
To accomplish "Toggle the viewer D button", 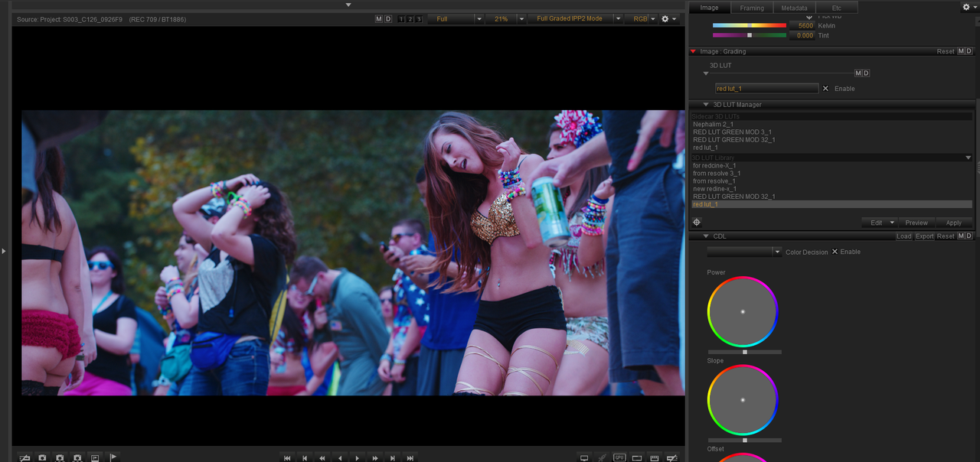I will click(388, 18).
